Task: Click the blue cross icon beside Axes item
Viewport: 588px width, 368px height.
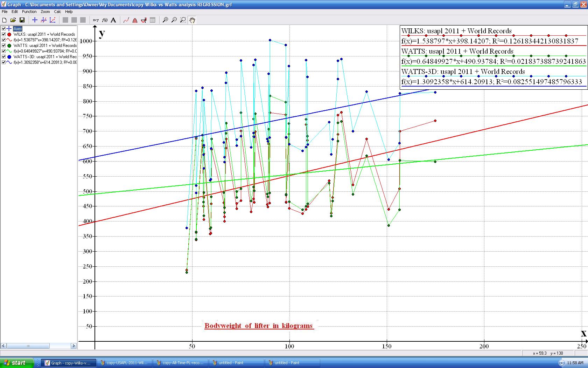Action: [9, 29]
